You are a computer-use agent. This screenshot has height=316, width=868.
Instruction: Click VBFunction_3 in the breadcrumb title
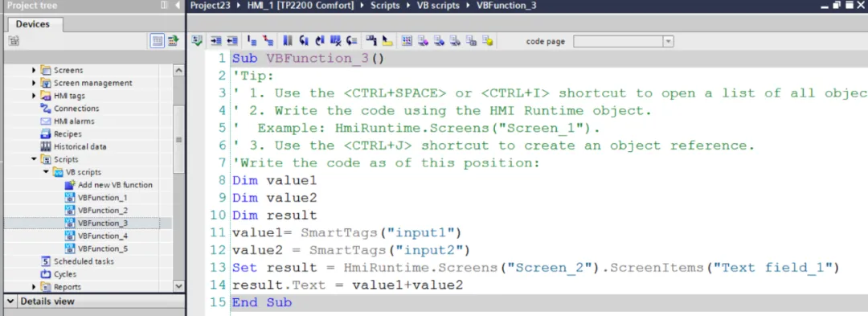(506, 6)
